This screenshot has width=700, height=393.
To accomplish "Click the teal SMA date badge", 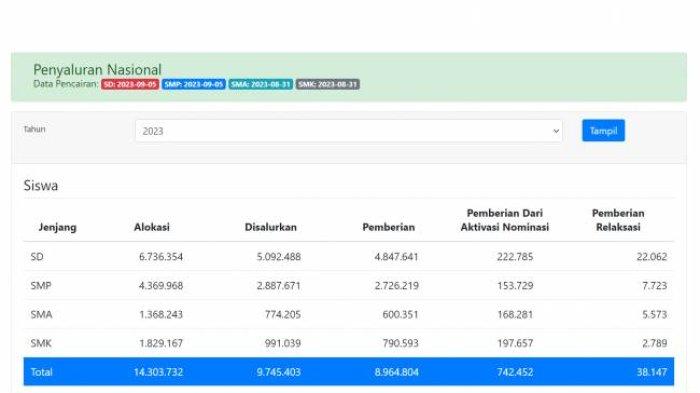I will pyautogui.click(x=261, y=84).
